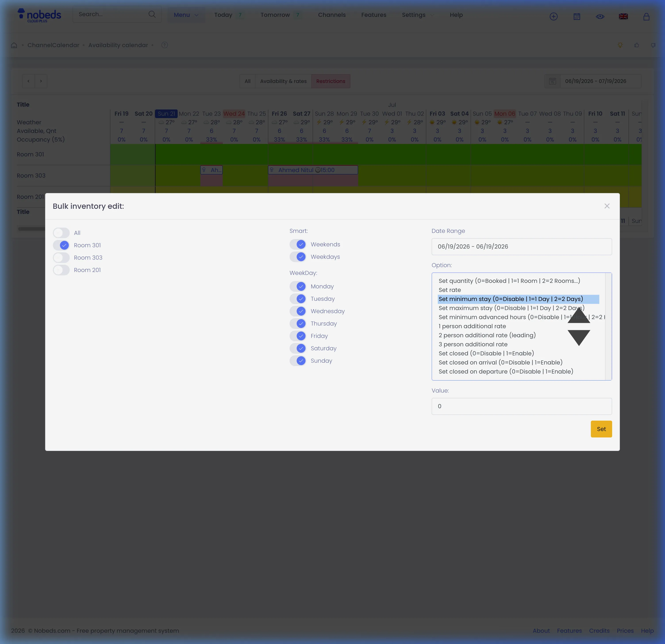Select the Sun 21 column header
665x644 pixels.
(x=166, y=114)
